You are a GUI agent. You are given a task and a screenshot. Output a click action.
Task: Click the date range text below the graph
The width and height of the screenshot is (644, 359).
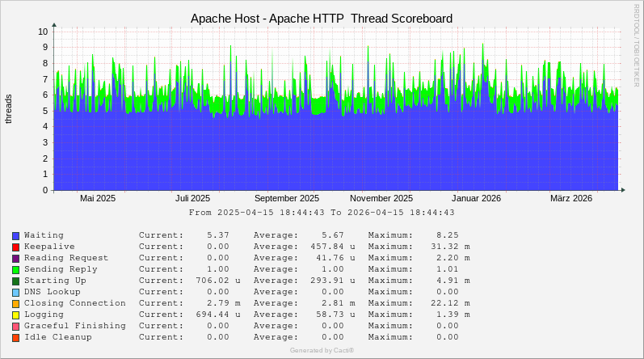(x=322, y=213)
